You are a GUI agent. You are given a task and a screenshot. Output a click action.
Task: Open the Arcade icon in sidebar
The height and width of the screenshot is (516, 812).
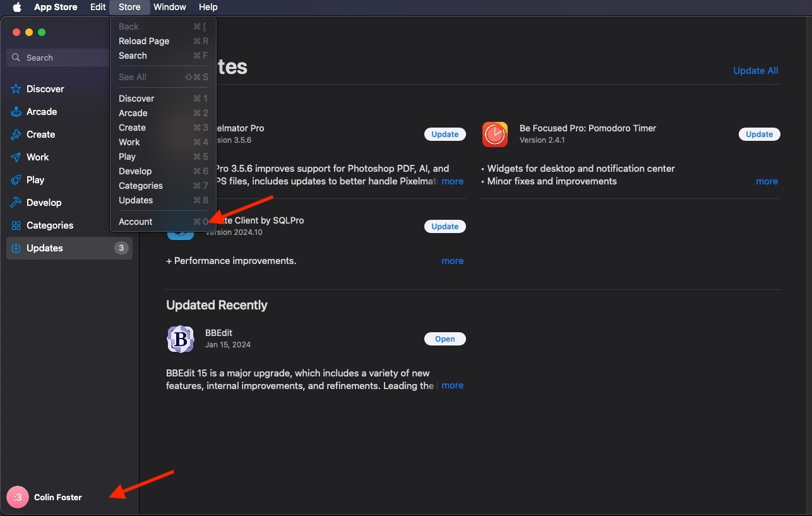pyautogui.click(x=16, y=112)
